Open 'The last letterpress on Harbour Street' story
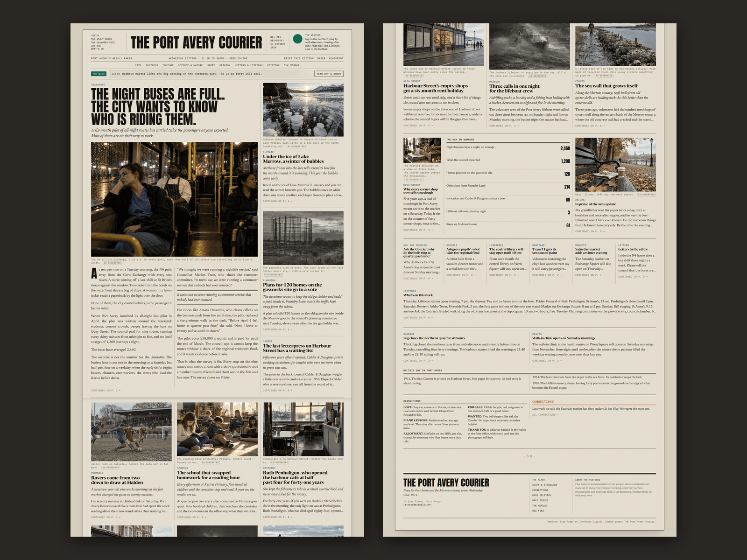This screenshot has width=747, height=560. point(297,348)
